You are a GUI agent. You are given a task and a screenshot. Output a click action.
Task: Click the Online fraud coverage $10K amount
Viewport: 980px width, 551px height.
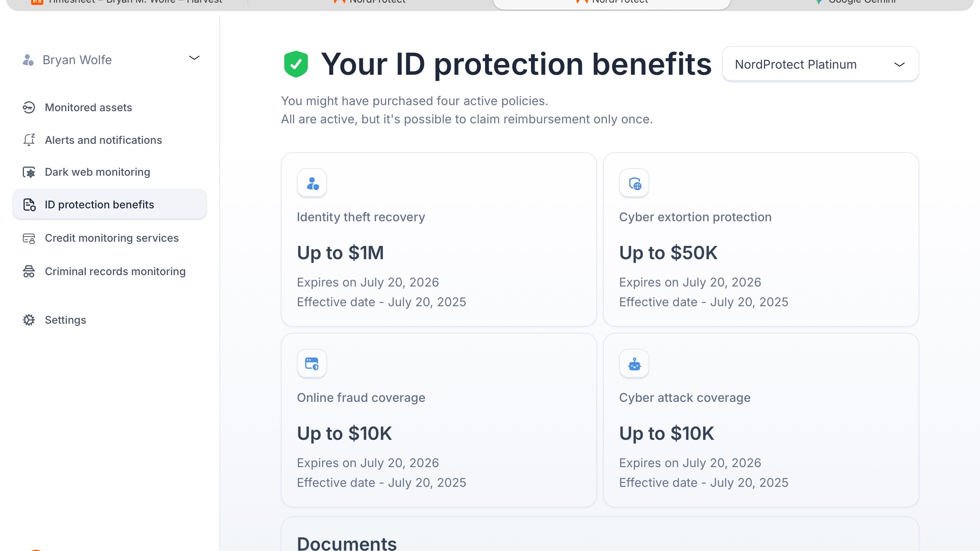pyautogui.click(x=344, y=433)
